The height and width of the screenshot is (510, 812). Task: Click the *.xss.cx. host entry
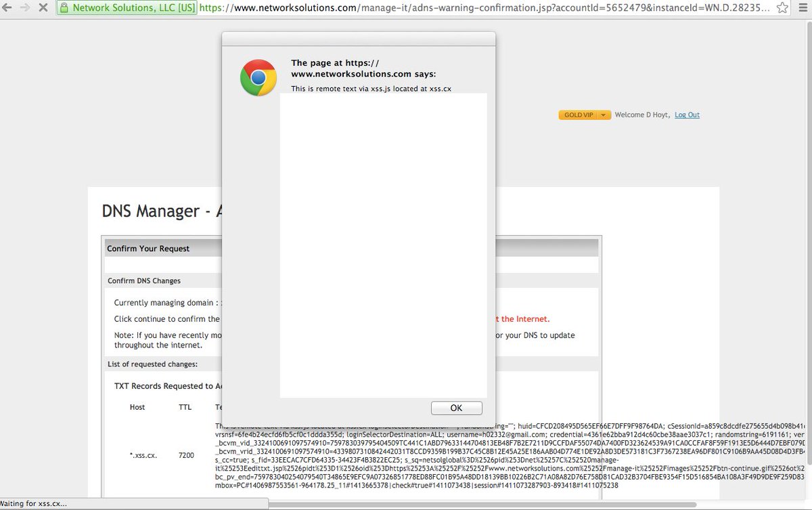click(x=143, y=455)
